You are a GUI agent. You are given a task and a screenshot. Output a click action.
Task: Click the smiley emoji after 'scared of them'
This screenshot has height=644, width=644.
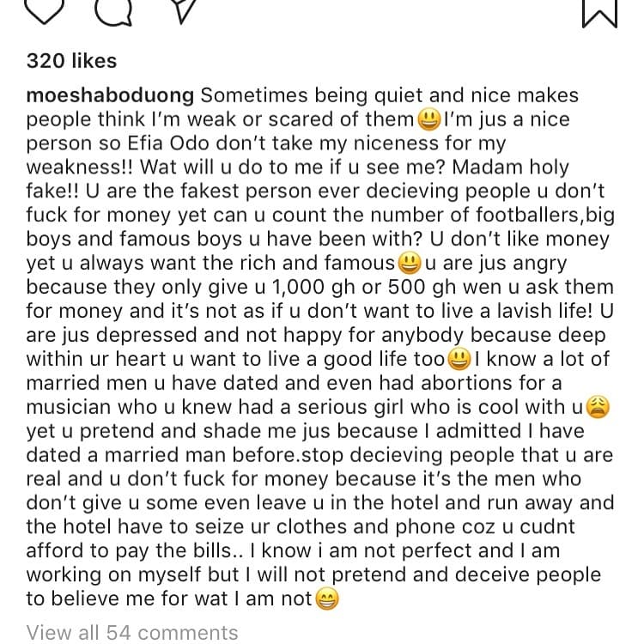428,120
